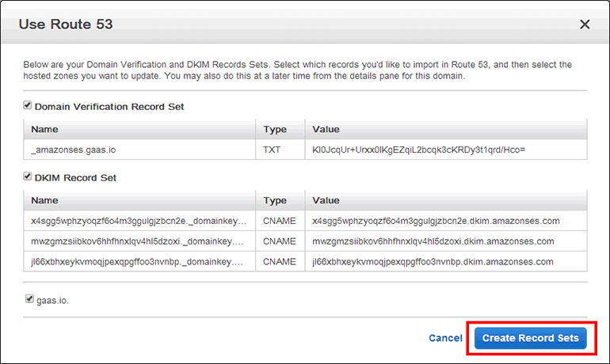This screenshot has height=364, width=610.
Task: Click the Name header in Domain Verification table
Action: click(45, 129)
